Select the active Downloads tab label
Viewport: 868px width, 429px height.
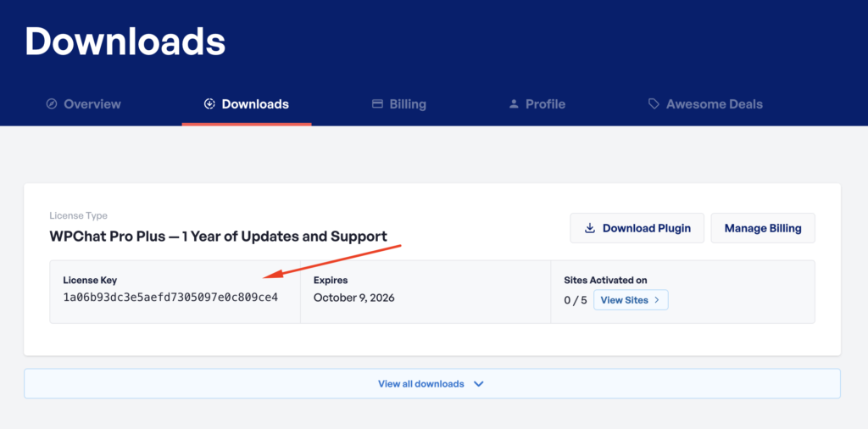[x=255, y=104]
